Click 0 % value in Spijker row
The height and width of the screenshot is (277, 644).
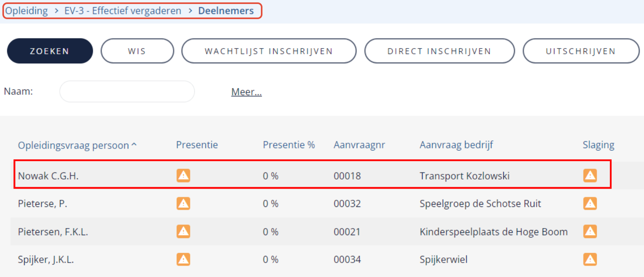[x=270, y=259]
